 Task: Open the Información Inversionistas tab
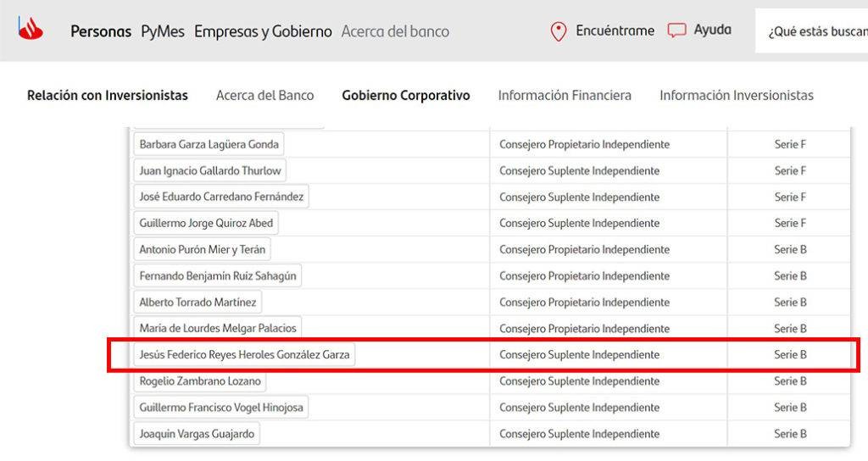click(x=736, y=96)
